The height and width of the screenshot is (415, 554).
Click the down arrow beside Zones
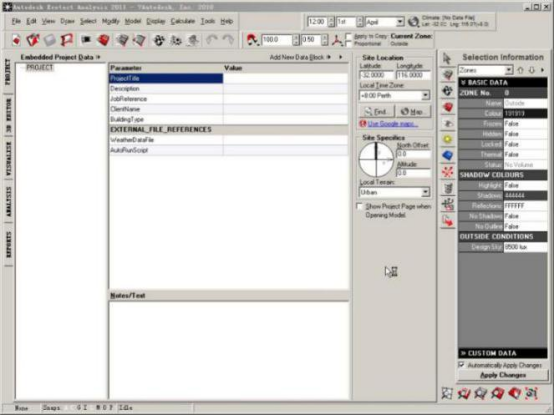pos(531,70)
